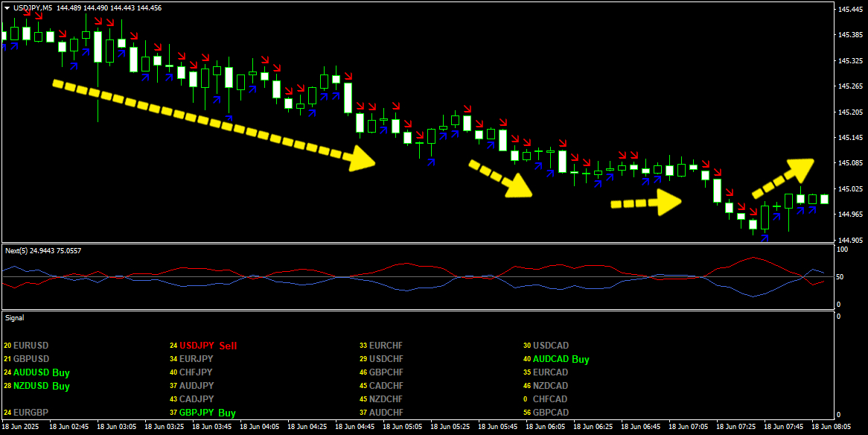Screen dimensions: 868x435
Task: Click the horizontal yellow dashed arrow
Action: pos(645,202)
